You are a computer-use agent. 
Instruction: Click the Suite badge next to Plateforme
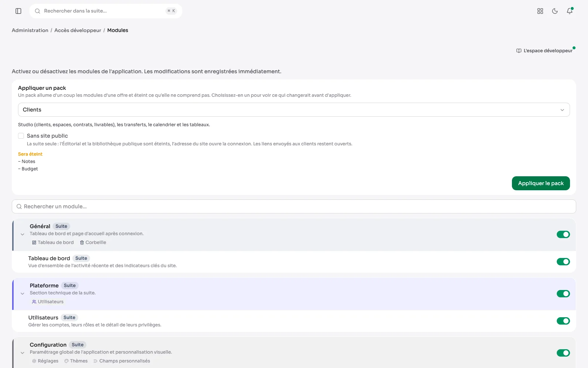(70, 286)
